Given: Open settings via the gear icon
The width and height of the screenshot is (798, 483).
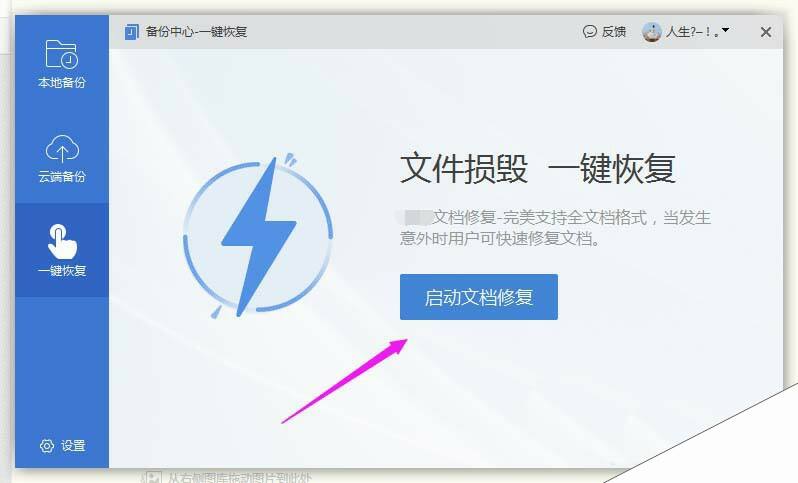Looking at the screenshot, I should pos(47,446).
